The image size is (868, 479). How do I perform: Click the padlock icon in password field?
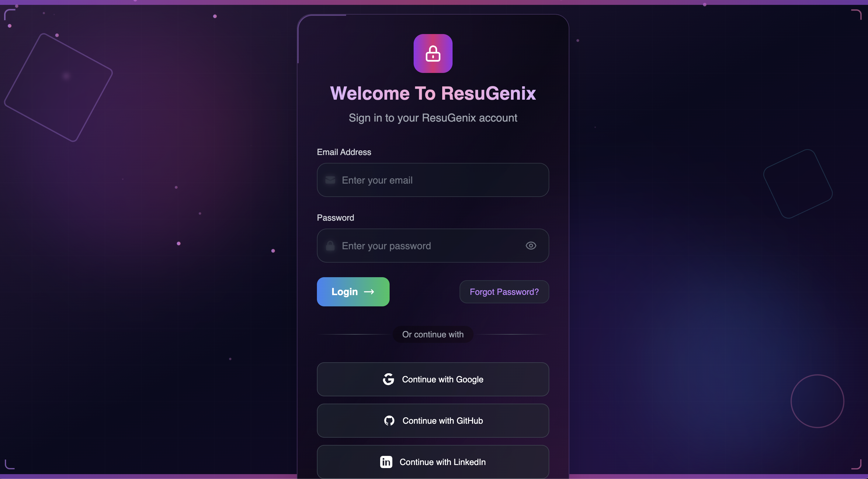pos(330,246)
